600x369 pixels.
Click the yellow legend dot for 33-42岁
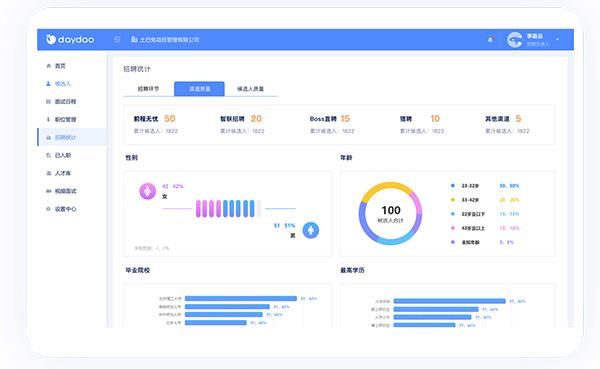[453, 200]
